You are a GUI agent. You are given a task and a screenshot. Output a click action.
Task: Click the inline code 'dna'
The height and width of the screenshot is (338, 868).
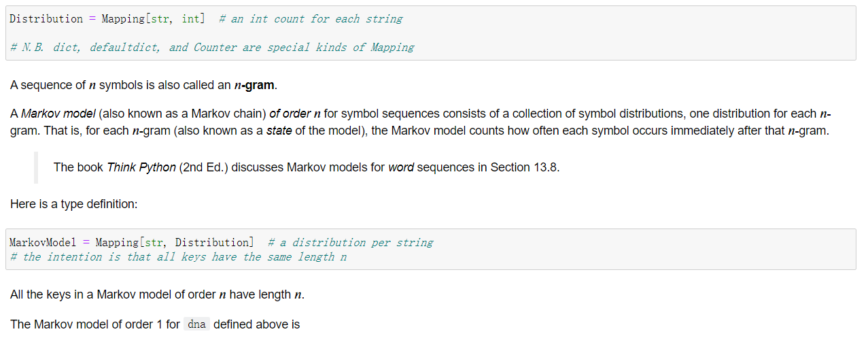pos(196,324)
